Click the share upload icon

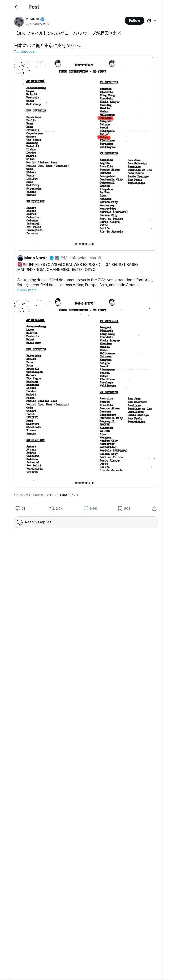154,508
